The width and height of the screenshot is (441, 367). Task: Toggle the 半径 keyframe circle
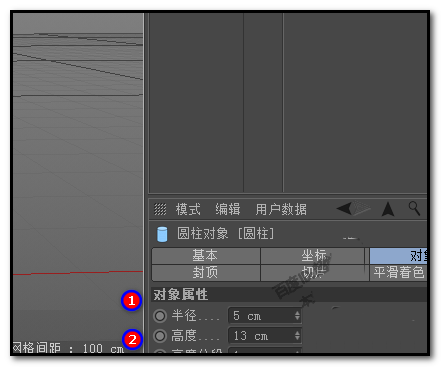pyautogui.click(x=160, y=316)
